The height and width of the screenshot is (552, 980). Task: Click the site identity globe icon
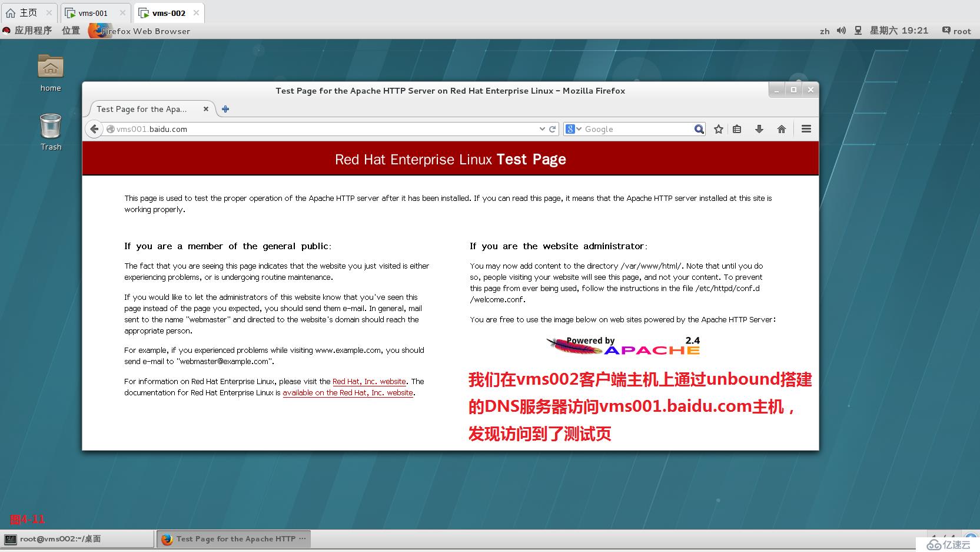110,129
